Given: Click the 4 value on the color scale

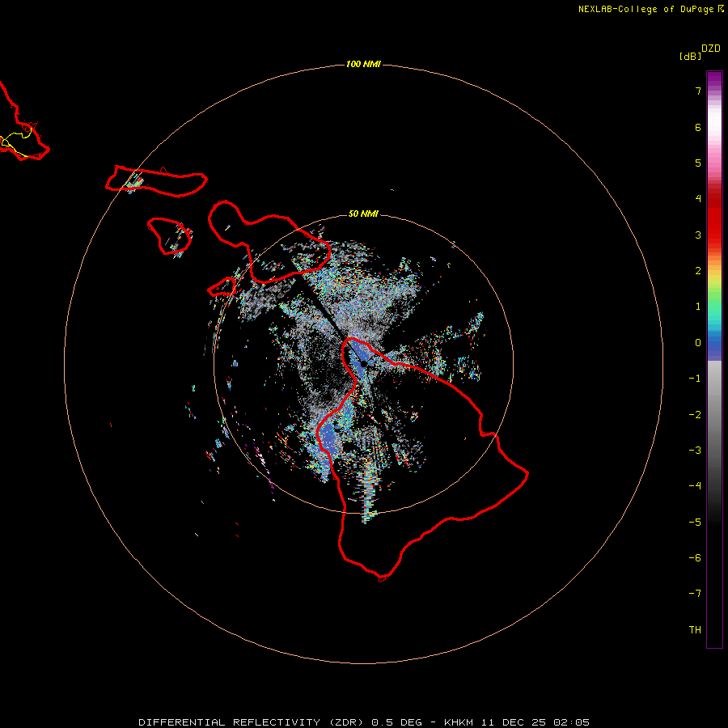Looking at the screenshot, I should (698, 199).
